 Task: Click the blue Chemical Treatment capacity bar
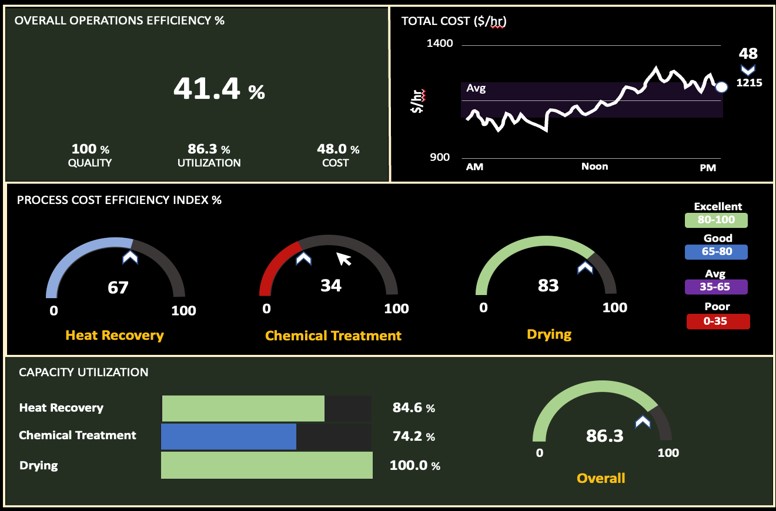click(x=229, y=436)
